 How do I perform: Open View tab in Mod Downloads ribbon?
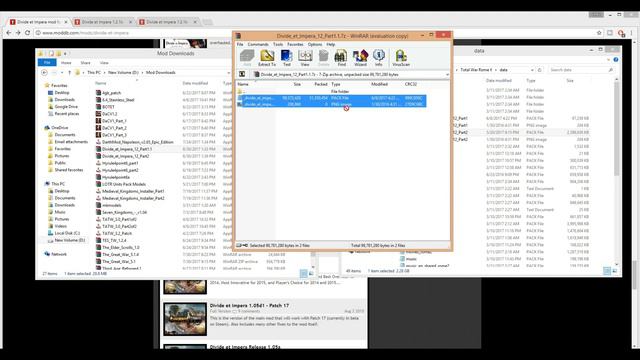coord(104,63)
